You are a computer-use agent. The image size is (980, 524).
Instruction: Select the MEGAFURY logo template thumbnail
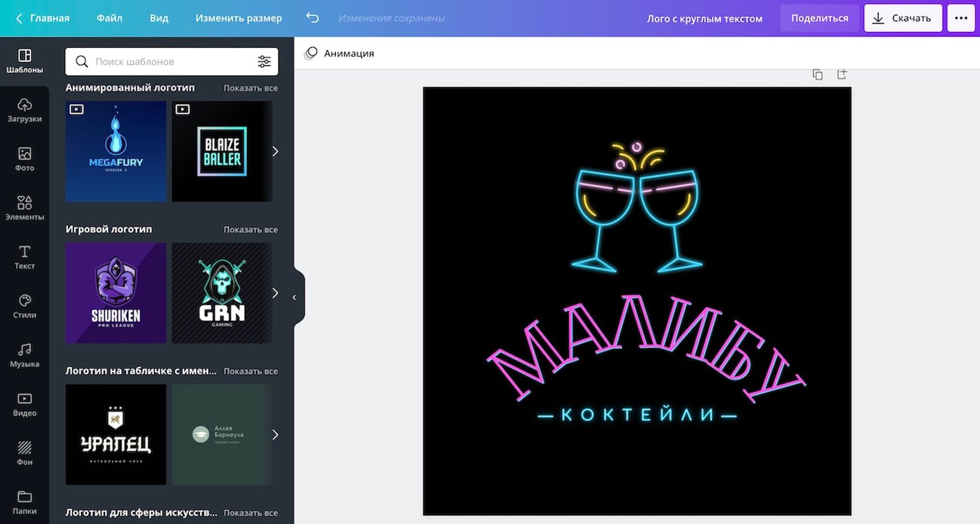click(x=116, y=151)
